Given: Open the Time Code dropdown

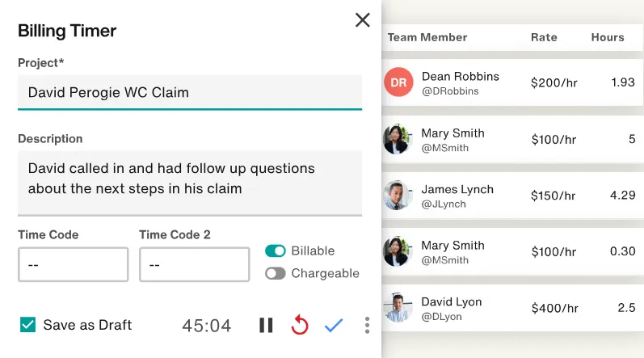Looking at the screenshot, I should [73, 264].
